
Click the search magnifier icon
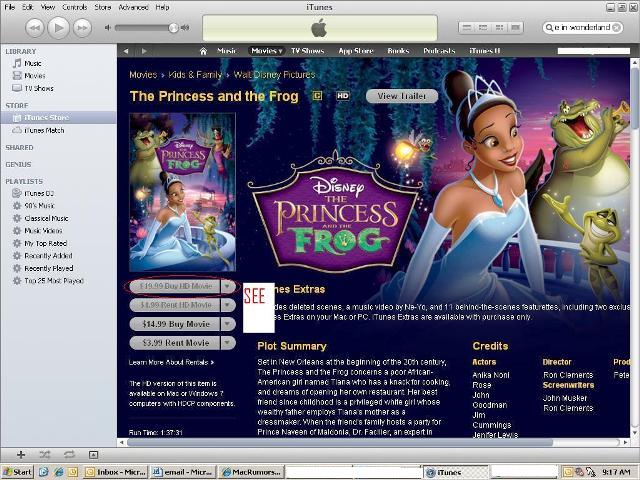pos(549,27)
